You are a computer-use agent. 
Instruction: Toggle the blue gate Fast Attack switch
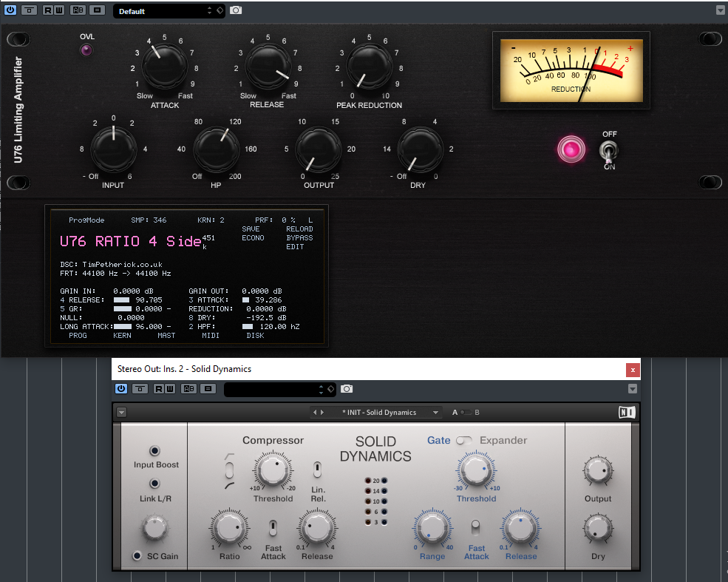[x=475, y=528]
